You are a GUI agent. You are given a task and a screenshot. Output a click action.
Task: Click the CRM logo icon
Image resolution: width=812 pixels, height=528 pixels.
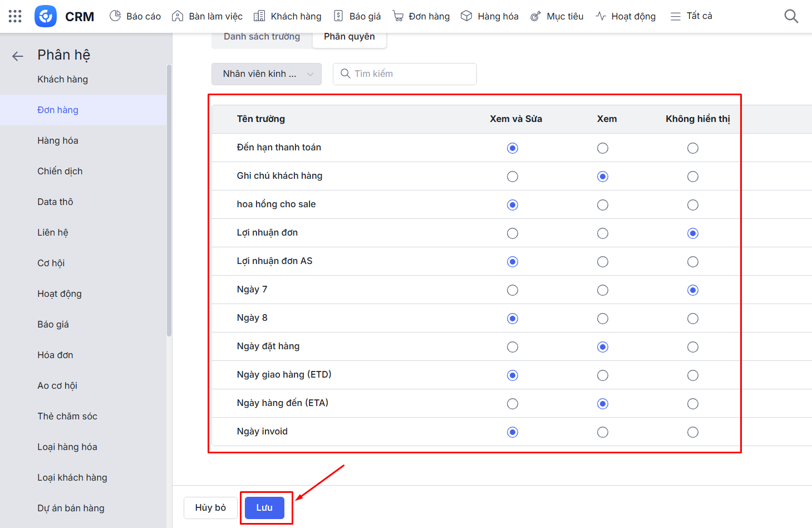[x=46, y=16]
